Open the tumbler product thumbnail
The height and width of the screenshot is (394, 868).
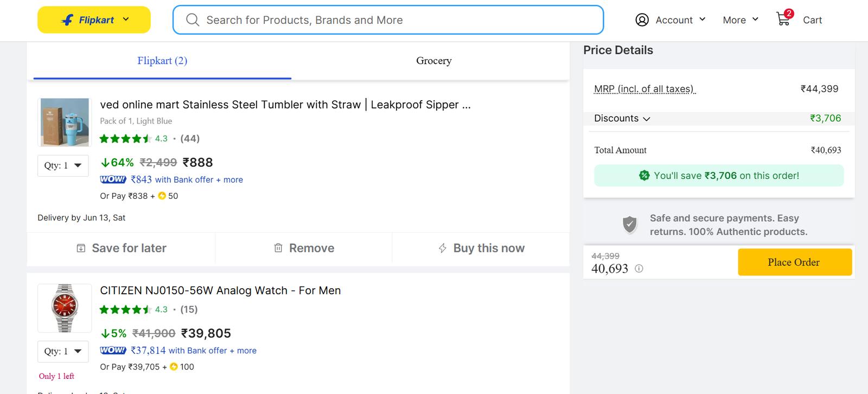coord(65,122)
